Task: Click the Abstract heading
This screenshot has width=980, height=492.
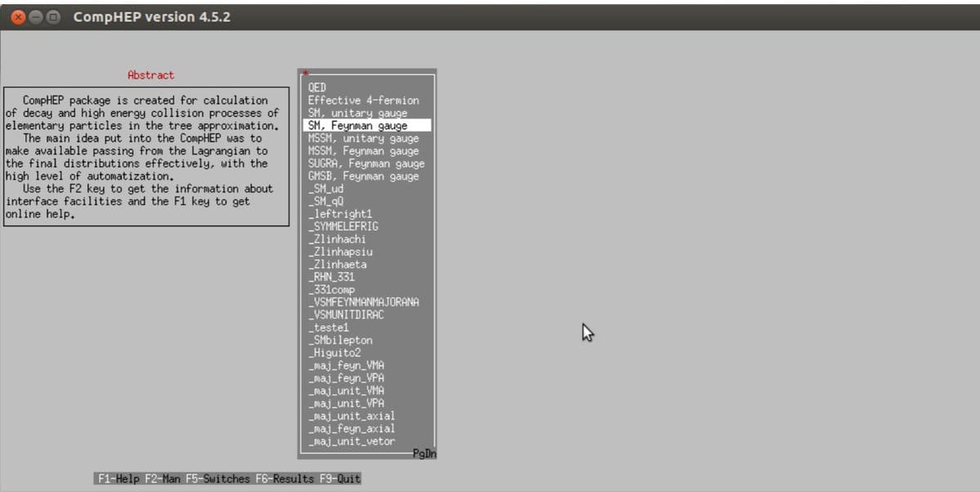Action: (x=150, y=74)
